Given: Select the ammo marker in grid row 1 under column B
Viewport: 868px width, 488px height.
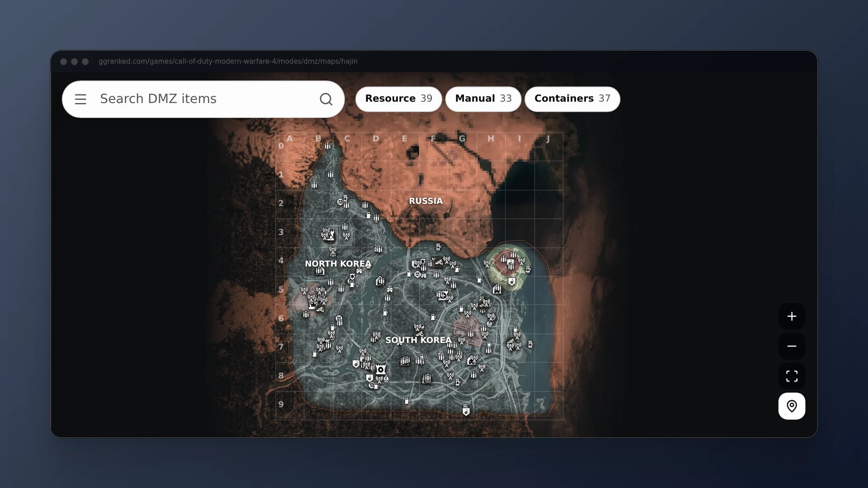Looking at the screenshot, I should (x=330, y=174).
